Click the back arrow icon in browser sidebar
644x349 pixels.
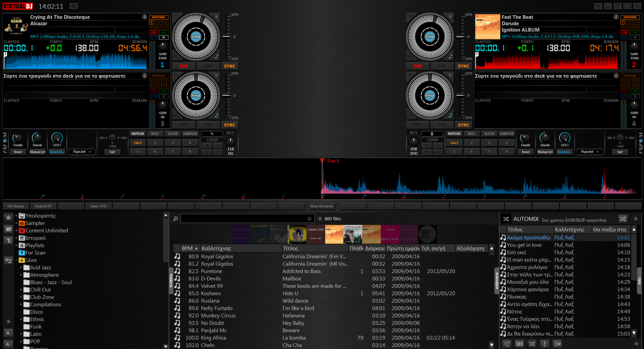click(x=8, y=260)
